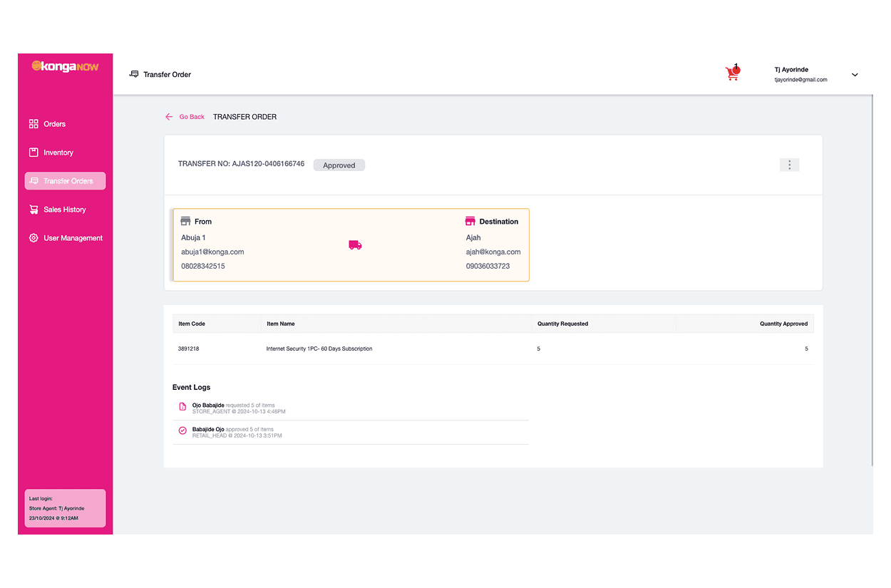This screenshot has width=891, height=588.
Task: Click the Quantity Approved column header
Action: pyautogui.click(x=783, y=324)
